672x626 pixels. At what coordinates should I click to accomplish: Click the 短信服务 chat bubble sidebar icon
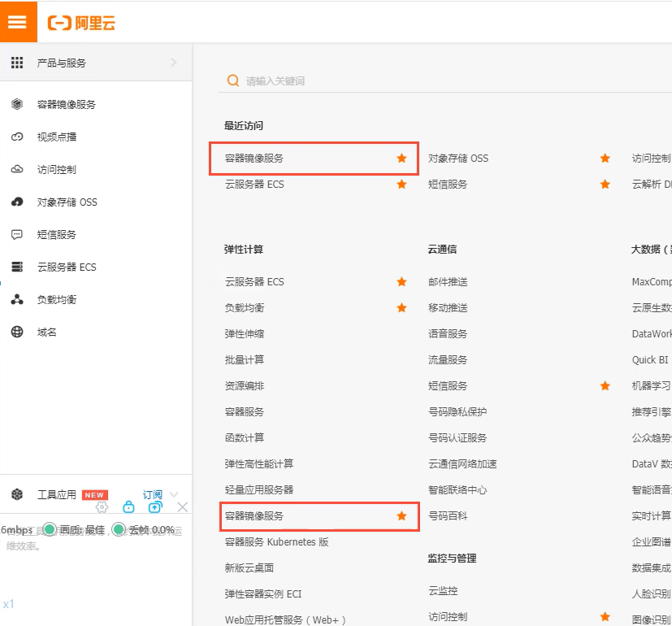coord(17,234)
